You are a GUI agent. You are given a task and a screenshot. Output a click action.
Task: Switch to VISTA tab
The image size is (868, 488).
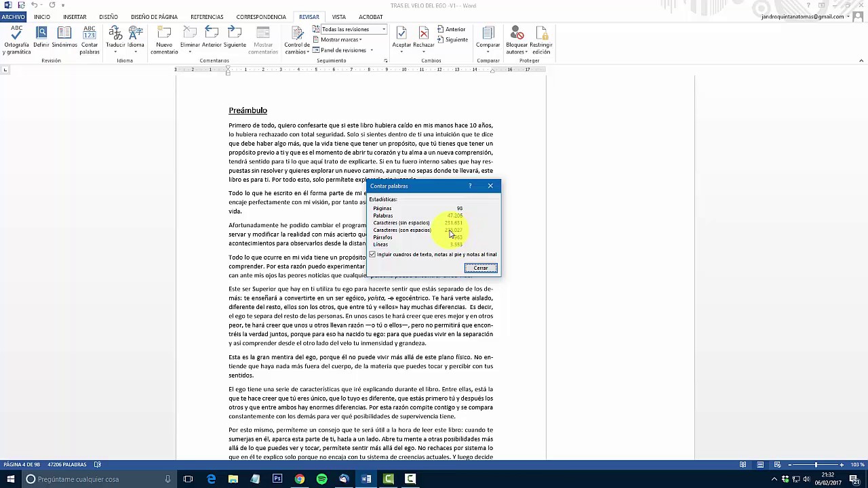(x=339, y=17)
